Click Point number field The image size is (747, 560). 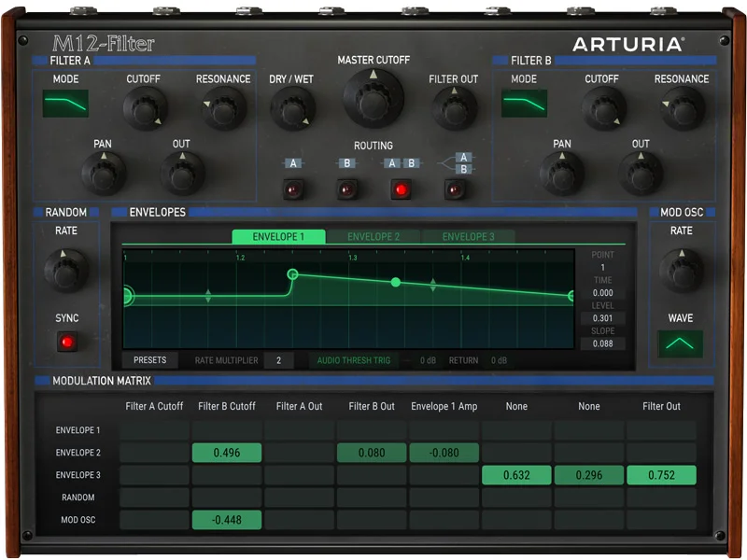pos(602,268)
